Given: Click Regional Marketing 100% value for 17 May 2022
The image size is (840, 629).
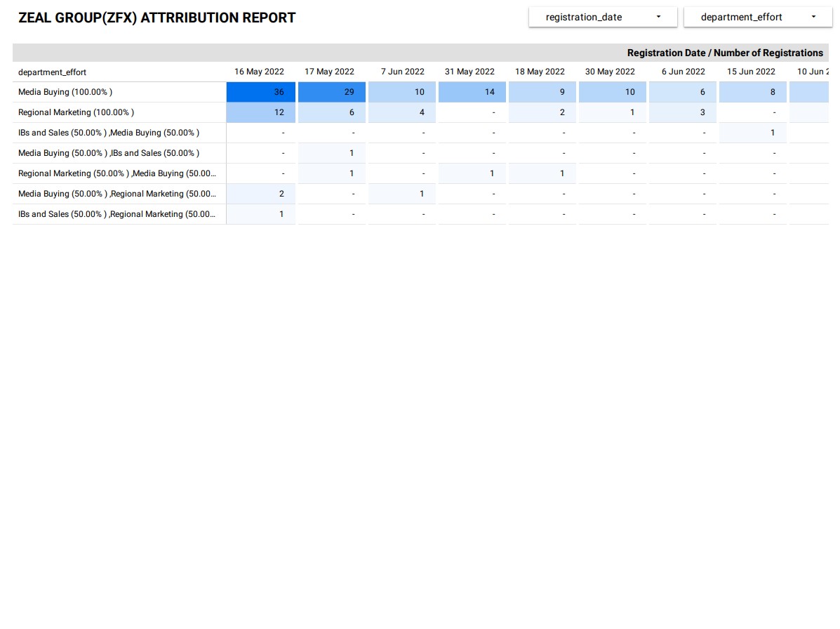Looking at the screenshot, I should [332, 112].
